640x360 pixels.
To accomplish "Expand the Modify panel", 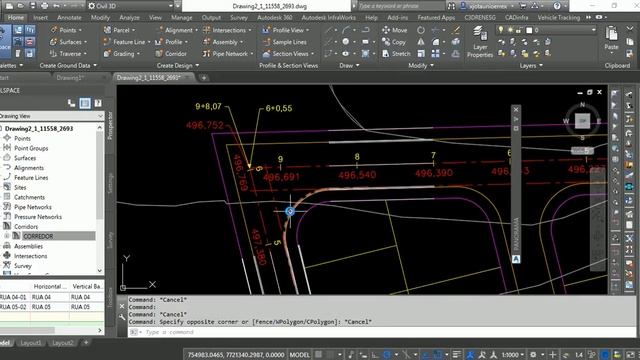I will click(421, 65).
